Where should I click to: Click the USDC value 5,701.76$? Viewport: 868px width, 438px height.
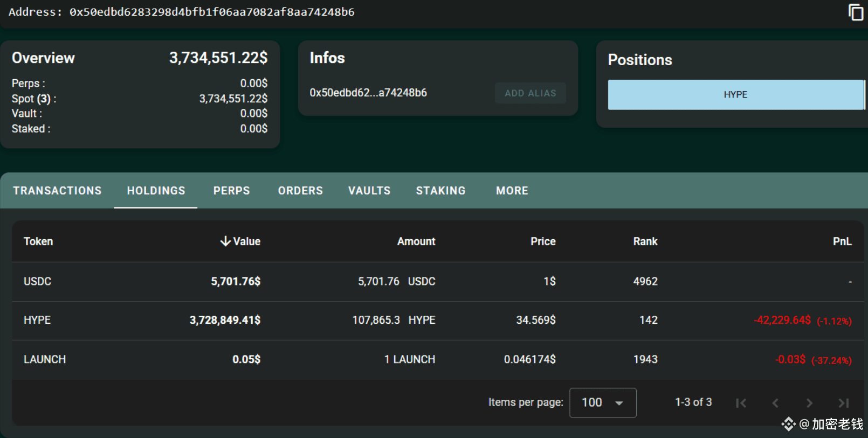tap(236, 281)
